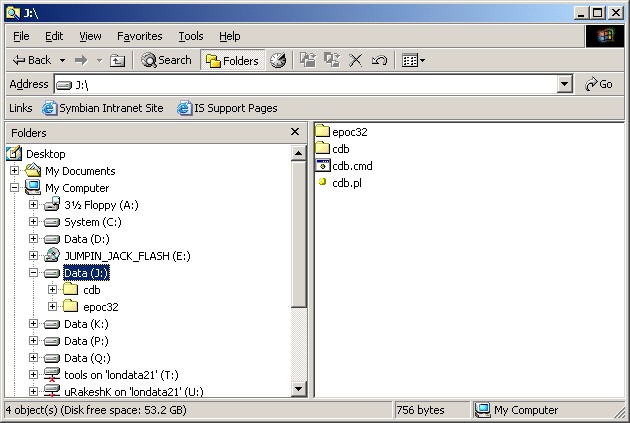Expand the Address bar dropdown list
This screenshot has height=423, width=630.
coord(565,84)
